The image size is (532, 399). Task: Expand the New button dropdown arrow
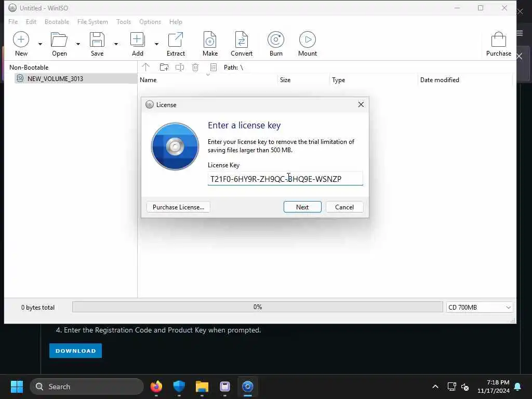point(40,44)
